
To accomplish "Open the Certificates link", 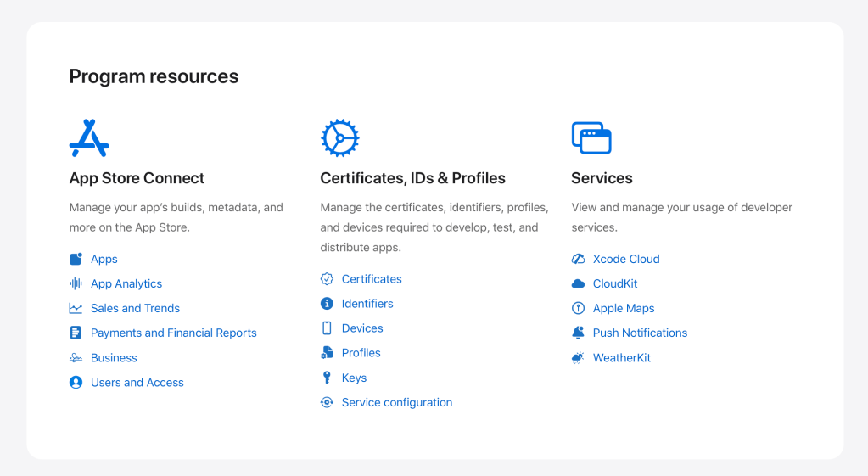I will (372, 279).
